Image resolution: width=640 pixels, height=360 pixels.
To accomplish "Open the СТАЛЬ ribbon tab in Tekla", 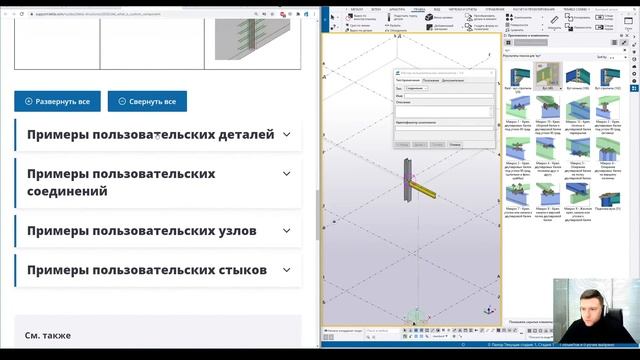I will click(357, 9).
